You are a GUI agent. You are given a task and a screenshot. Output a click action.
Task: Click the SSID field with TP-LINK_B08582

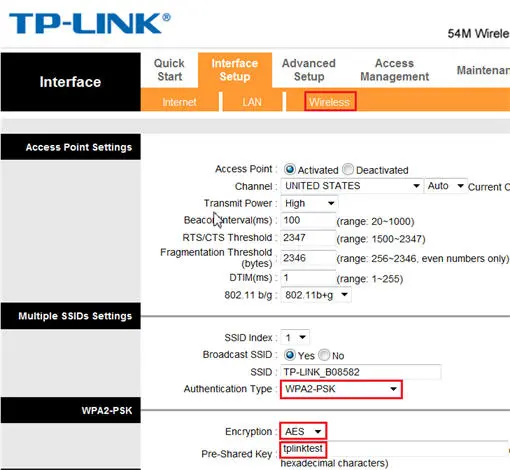tap(361, 372)
